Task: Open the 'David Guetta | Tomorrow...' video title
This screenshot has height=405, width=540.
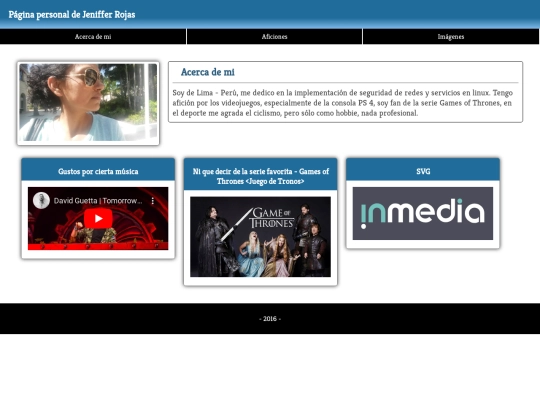Action: [x=98, y=201]
